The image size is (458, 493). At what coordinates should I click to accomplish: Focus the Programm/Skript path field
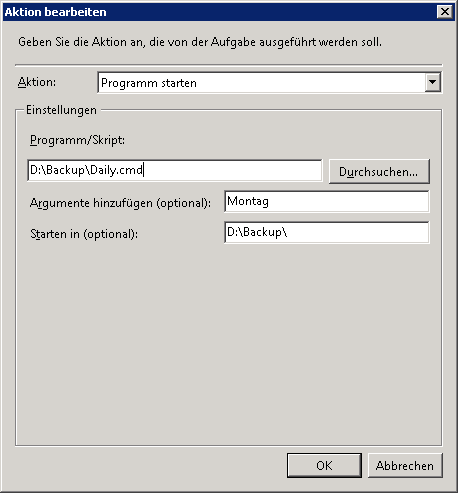175,170
